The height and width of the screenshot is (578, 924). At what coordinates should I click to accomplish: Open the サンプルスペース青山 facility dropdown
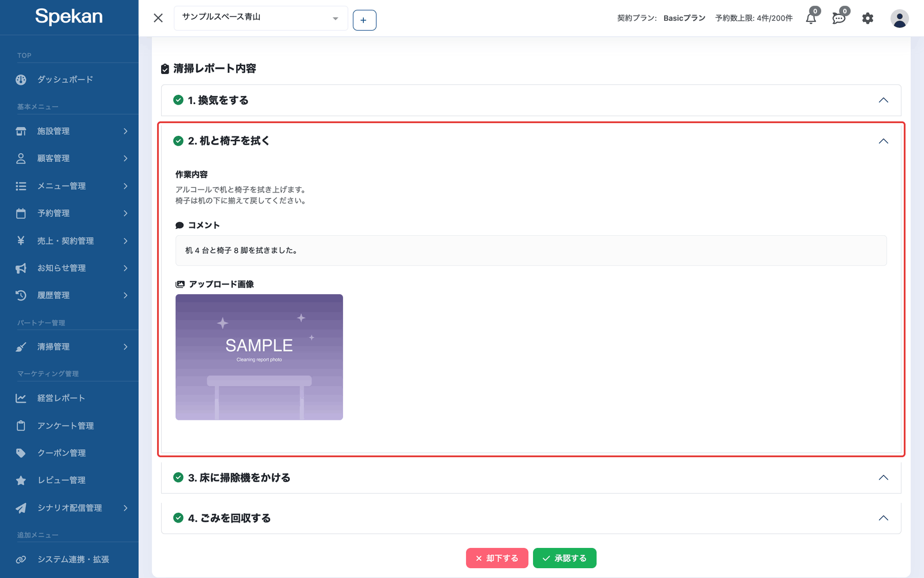[x=260, y=18]
